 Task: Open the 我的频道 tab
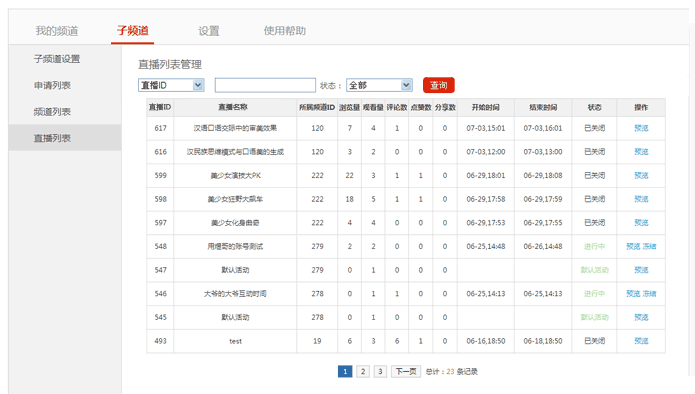[x=57, y=31]
